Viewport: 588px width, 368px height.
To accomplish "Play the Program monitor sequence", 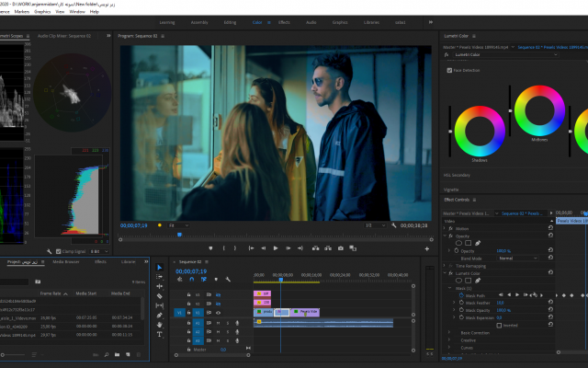I will tap(276, 248).
